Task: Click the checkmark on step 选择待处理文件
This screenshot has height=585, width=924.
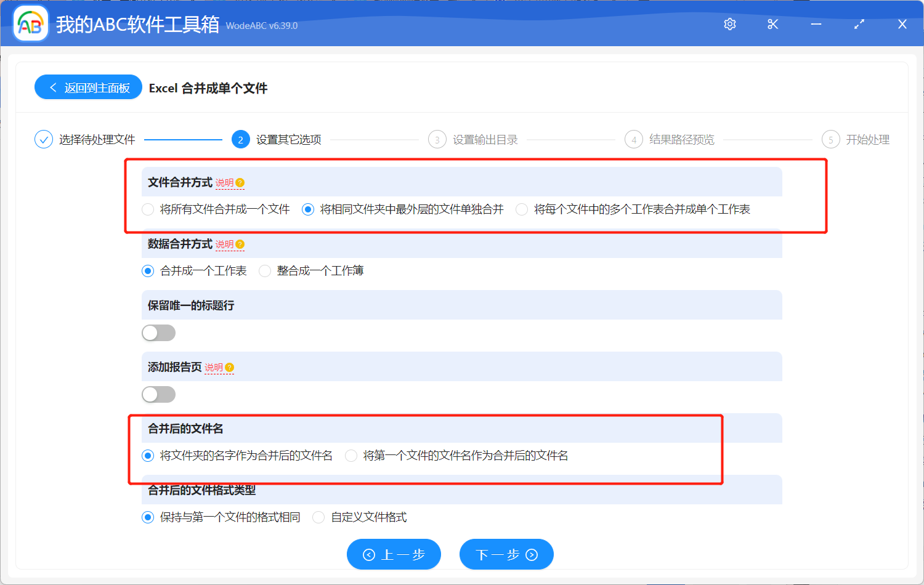Action: coord(43,139)
